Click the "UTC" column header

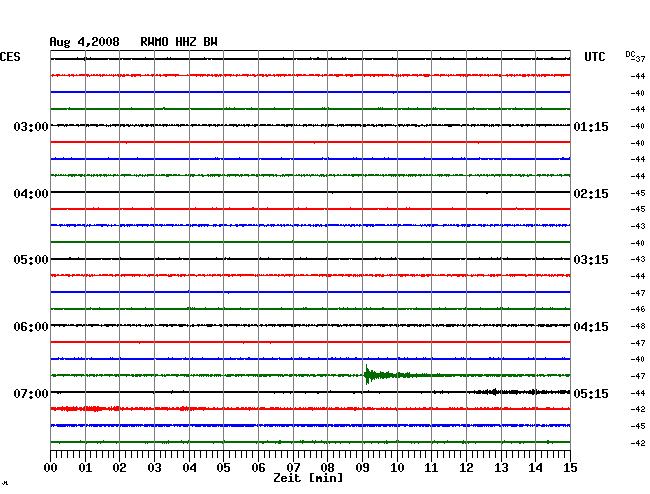594,57
